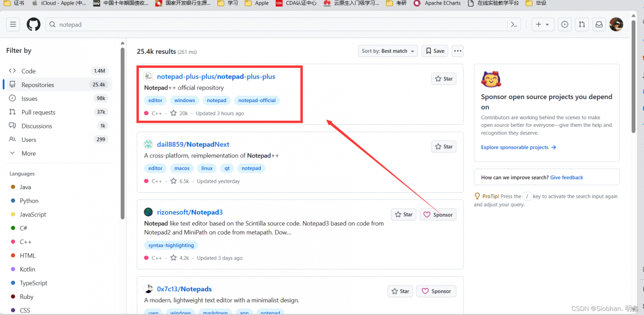Choose the TypeScript language filter
Image resolution: width=644 pixels, height=315 pixels.
pyautogui.click(x=33, y=283)
